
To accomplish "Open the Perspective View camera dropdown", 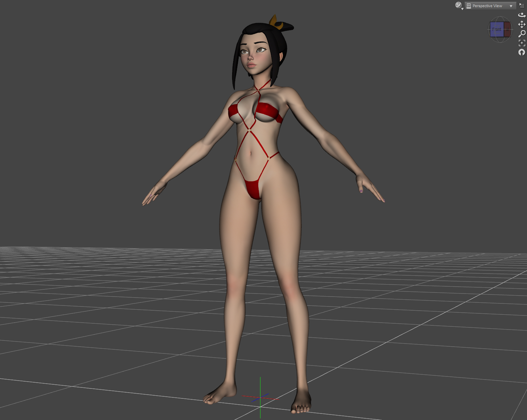I will pos(490,6).
